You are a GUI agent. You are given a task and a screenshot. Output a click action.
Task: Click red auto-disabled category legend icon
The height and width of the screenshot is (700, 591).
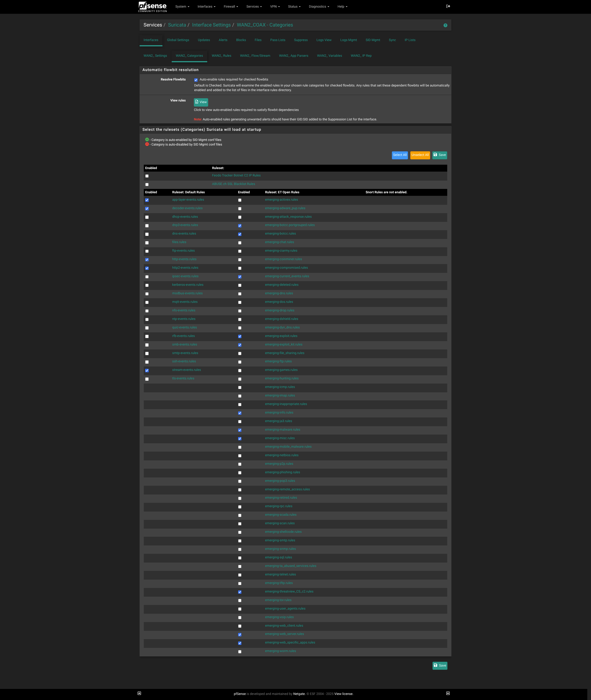(x=147, y=144)
